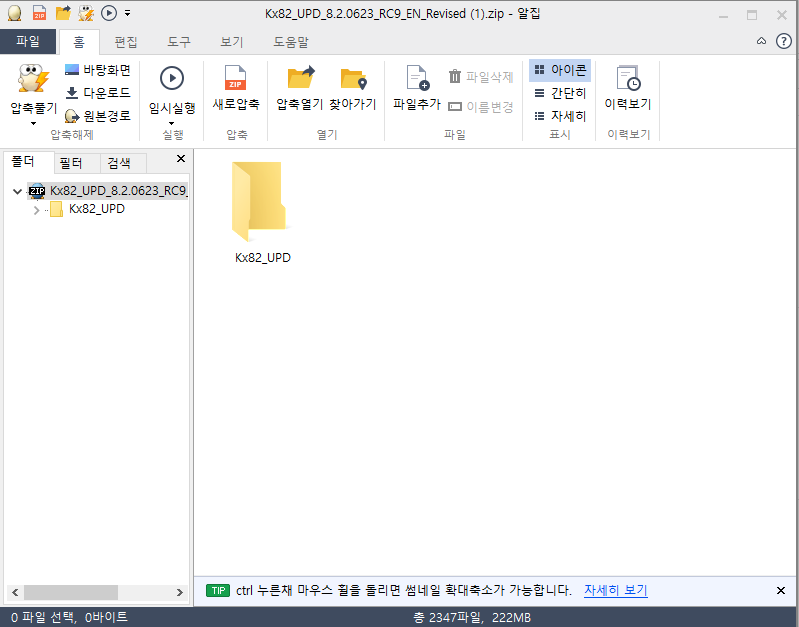The image size is (799, 627).
Task: Click 새로압축 new zip icon
Action: click(235, 78)
